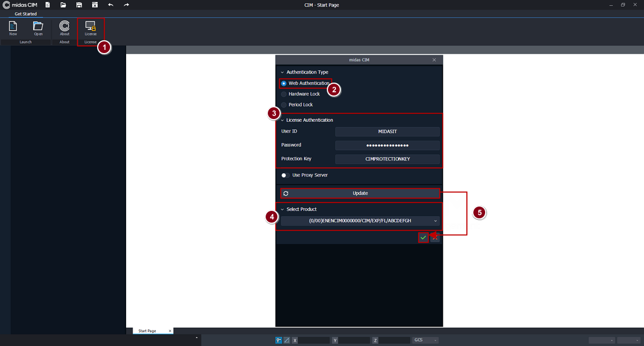The width and height of the screenshot is (644, 346).
Task: Collapse the License Authentication section
Action: (282, 120)
